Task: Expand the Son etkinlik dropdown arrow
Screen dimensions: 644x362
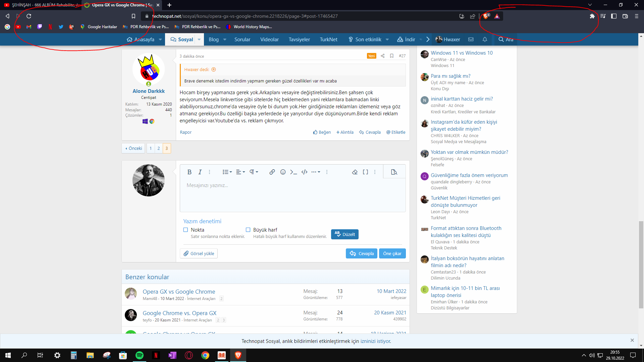Action: (x=387, y=40)
